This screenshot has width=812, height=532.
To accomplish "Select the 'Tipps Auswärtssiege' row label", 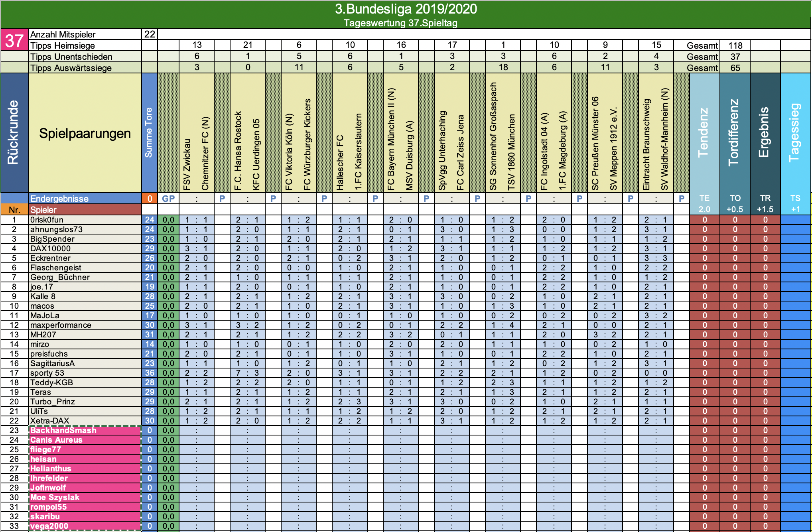I will click(71, 68).
